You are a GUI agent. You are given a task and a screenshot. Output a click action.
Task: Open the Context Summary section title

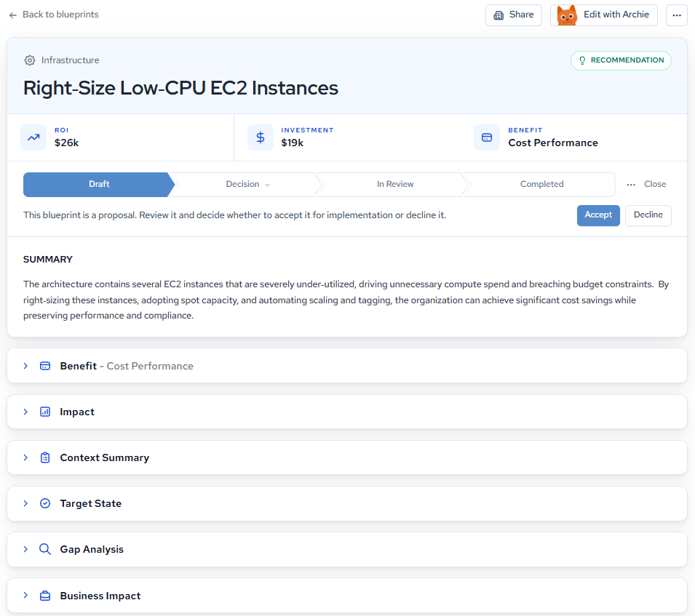tap(105, 457)
